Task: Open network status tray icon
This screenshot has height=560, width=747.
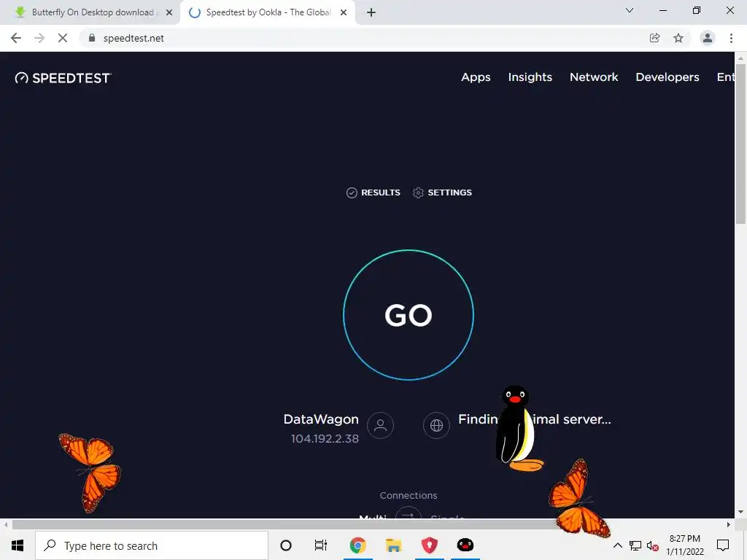Action: [635, 545]
